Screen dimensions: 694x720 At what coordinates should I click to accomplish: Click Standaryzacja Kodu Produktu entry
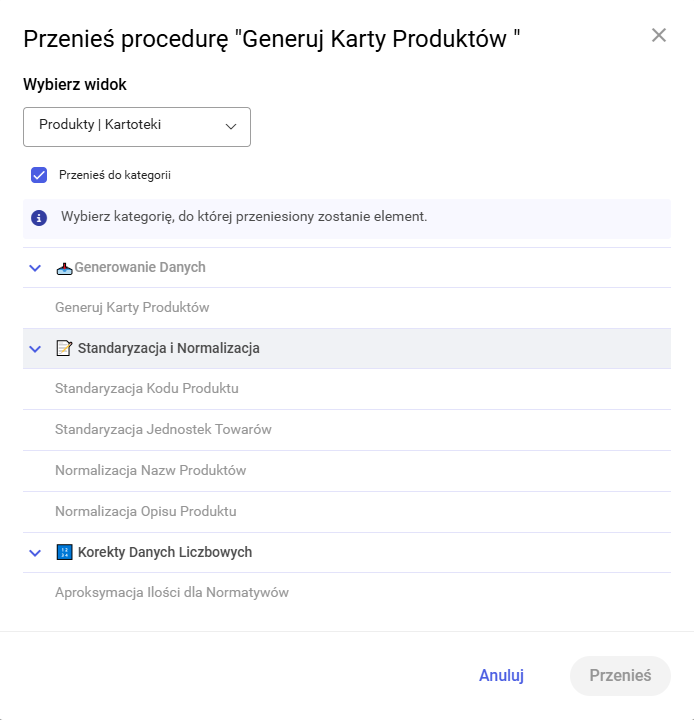click(147, 389)
